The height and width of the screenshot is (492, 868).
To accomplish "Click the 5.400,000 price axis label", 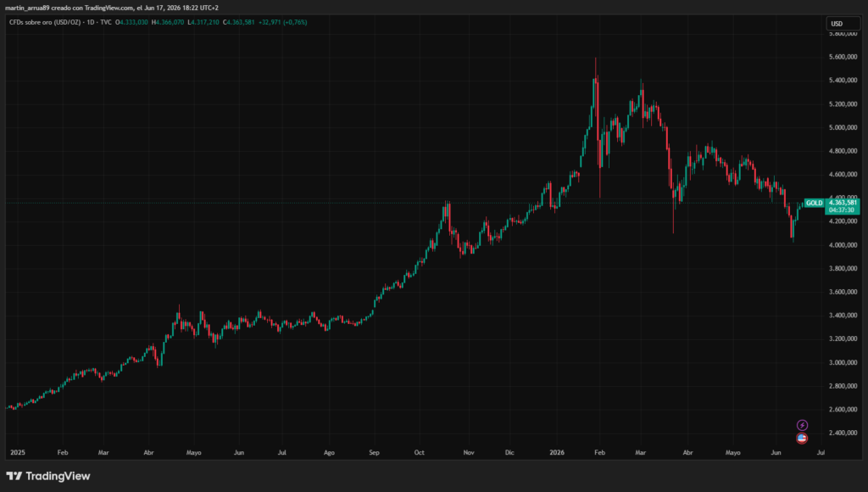I will coord(843,81).
